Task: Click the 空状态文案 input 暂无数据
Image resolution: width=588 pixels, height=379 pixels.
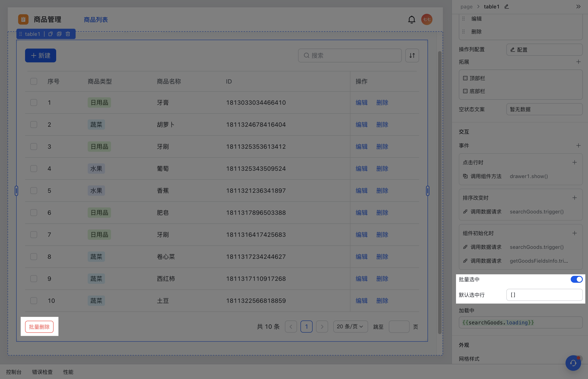Action: point(544,109)
